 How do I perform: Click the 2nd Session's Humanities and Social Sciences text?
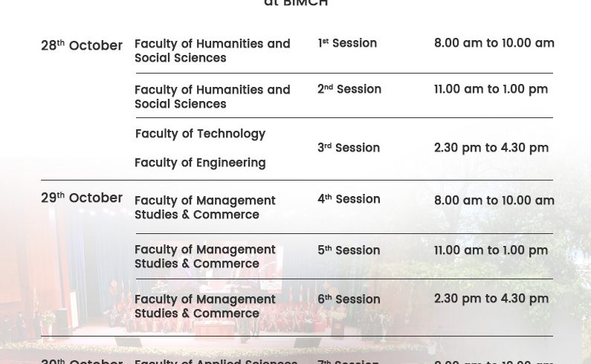coord(212,97)
